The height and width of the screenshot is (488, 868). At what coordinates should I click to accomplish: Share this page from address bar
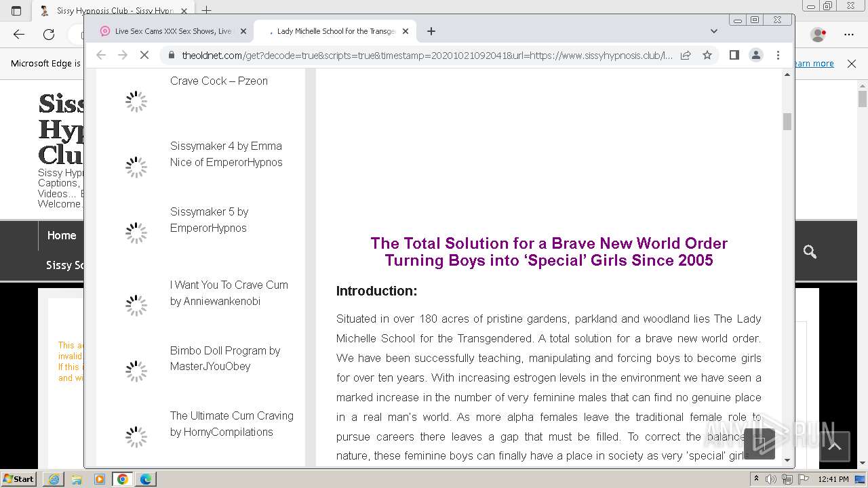(x=686, y=55)
